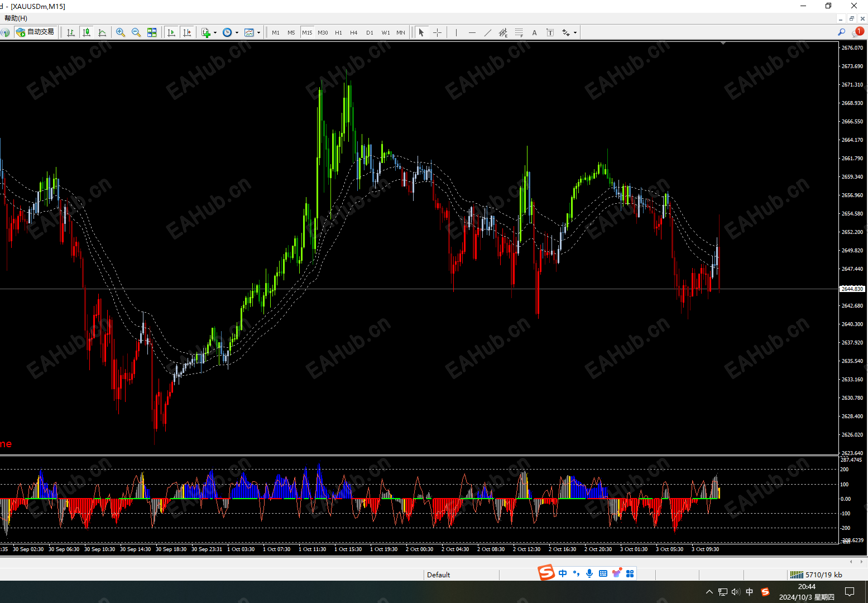Draw a horizontal line
Screen dimensions: 868x603
[x=472, y=32]
